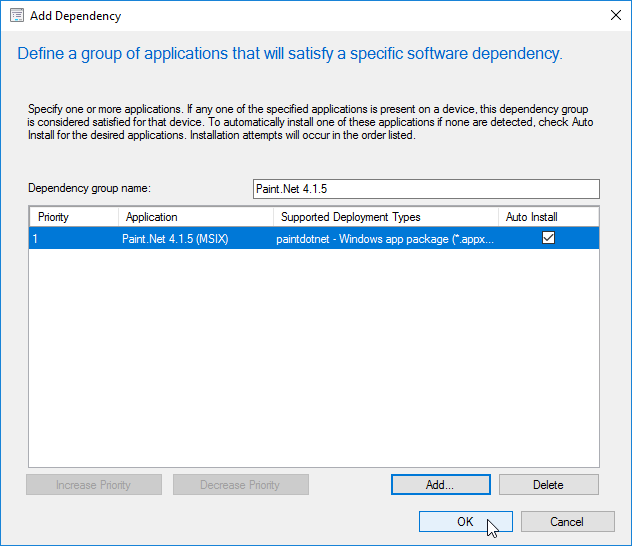This screenshot has height=546, width=632.
Task: Click the Dependency group name label
Action: coord(89,189)
